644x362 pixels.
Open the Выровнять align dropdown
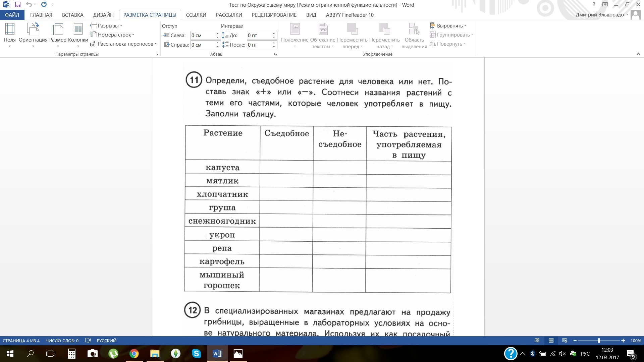click(448, 26)
